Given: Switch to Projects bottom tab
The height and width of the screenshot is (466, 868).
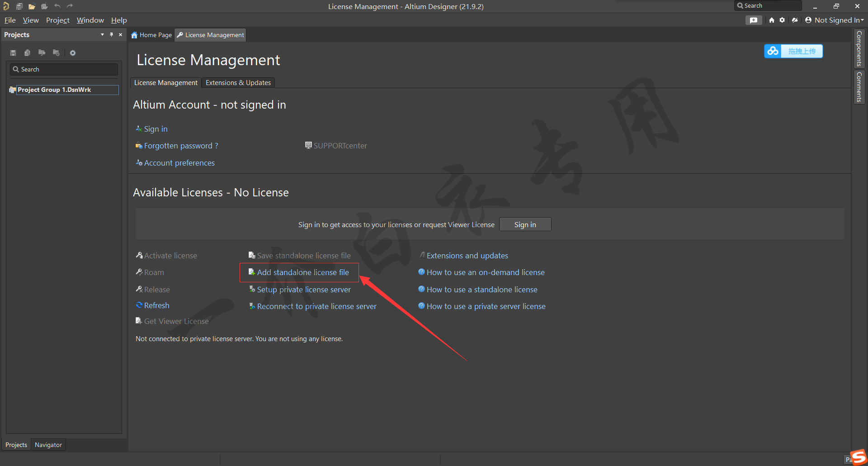Looking at the screenshot, I should [16, 445].
